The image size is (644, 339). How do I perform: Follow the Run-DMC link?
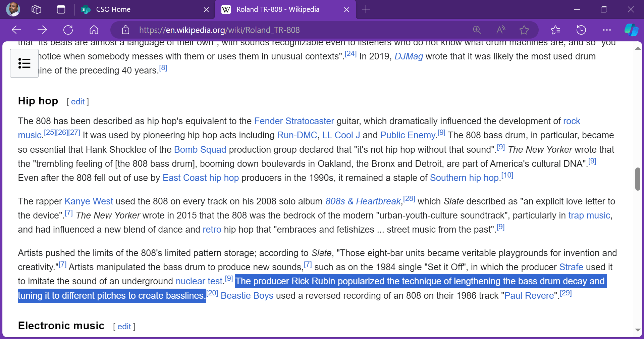point(297,135)
